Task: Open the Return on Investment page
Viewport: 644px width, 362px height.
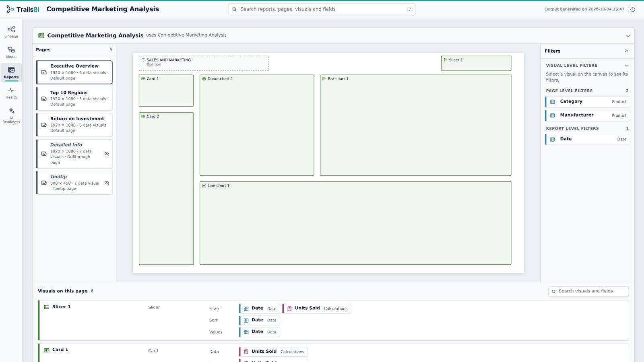Action: pyautogui.click(x=74, y=125)
